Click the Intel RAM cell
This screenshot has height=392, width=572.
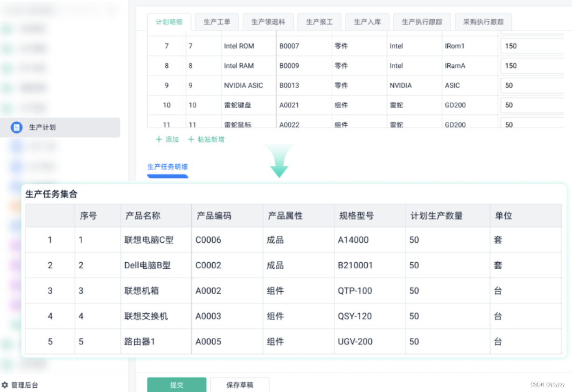coord(249,66)
